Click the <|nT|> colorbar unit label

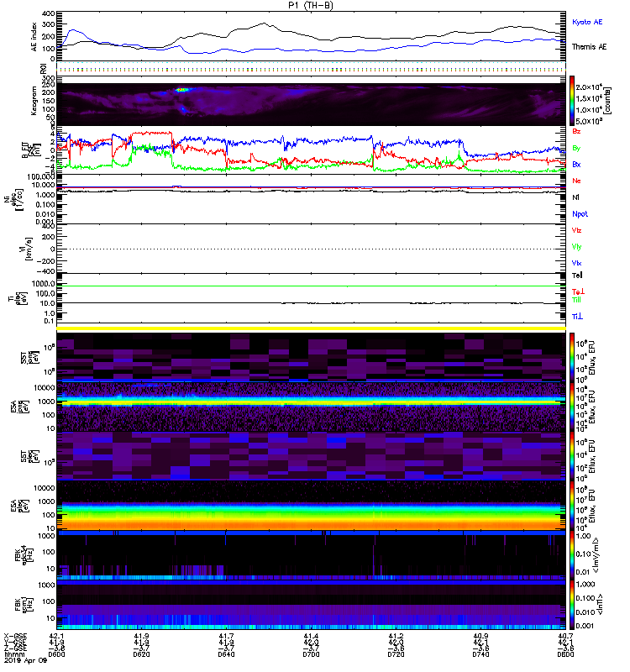(x=600, y=604)
